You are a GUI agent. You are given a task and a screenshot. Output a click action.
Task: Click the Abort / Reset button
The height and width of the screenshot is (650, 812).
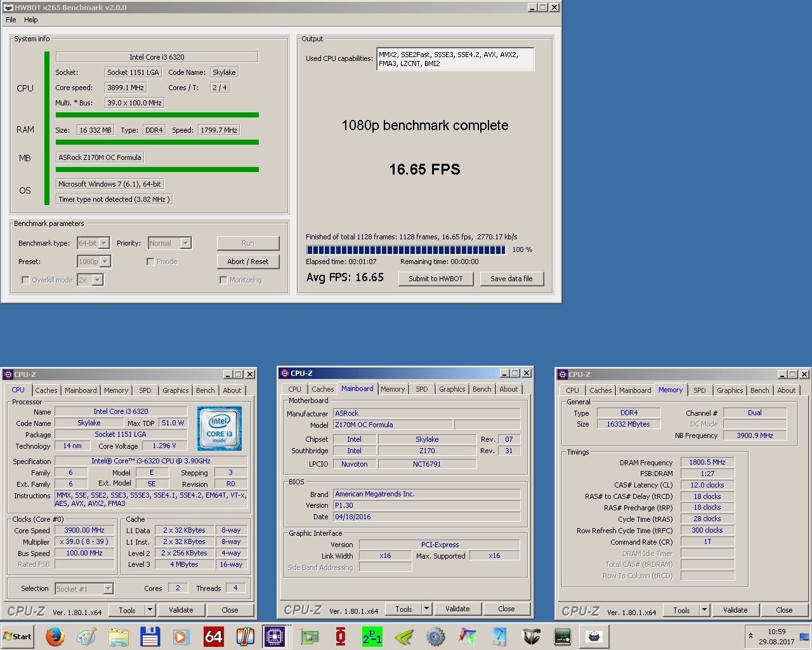point(248,262)
